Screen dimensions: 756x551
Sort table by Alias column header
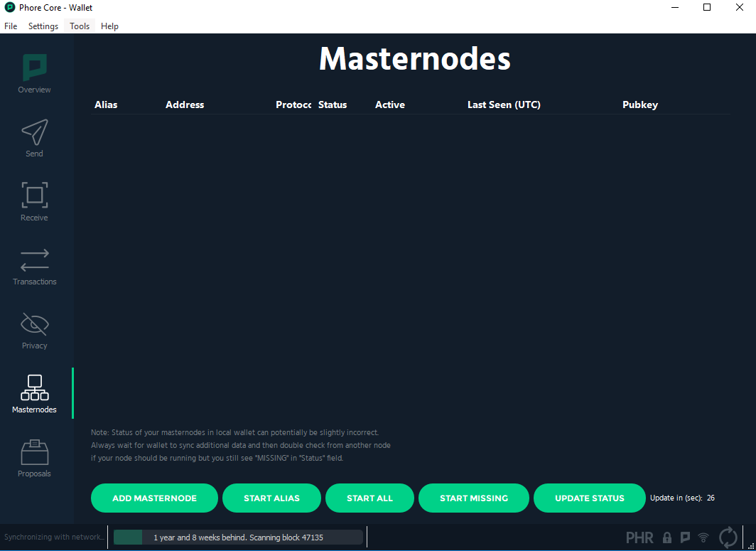(106, 105)
